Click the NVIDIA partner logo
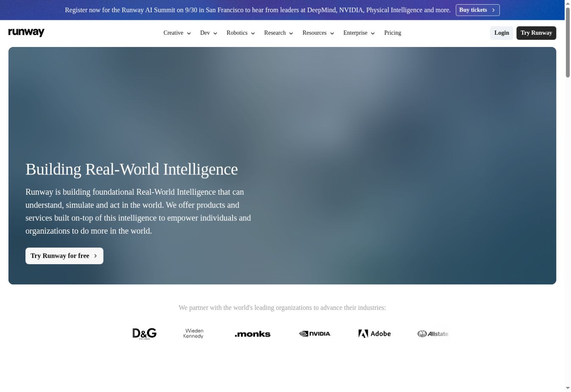The width and height of the screenshot is (571, 392). coord(315,334)
